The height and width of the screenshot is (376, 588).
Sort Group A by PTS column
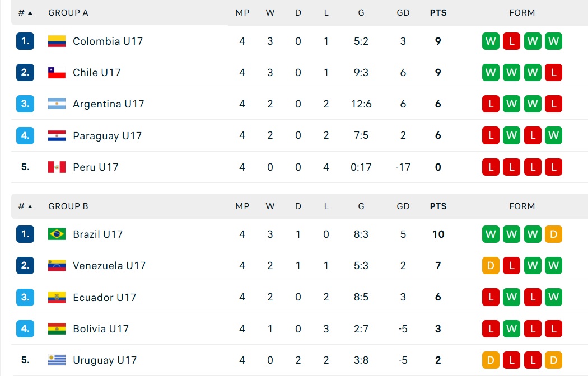point(438,13)
